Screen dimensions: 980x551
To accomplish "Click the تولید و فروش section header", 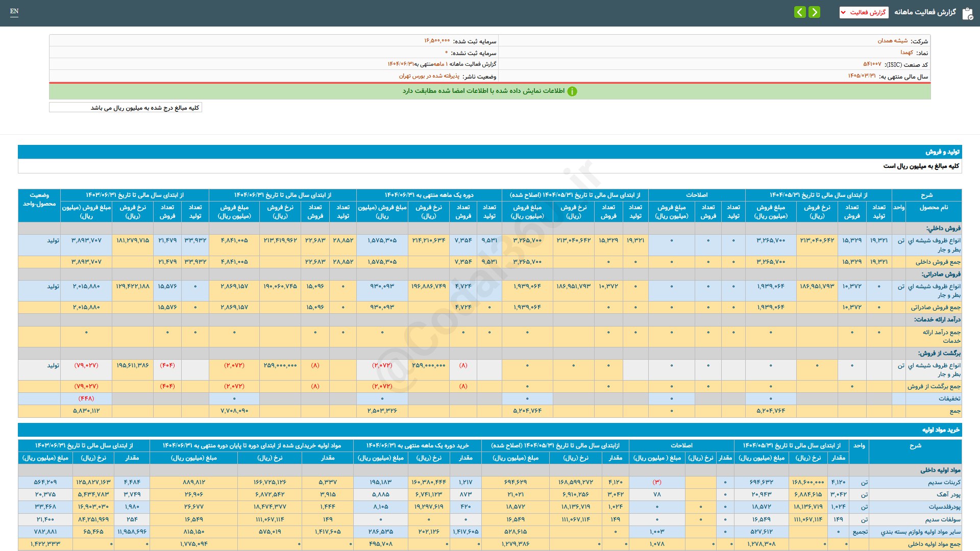I will point(942,152).
